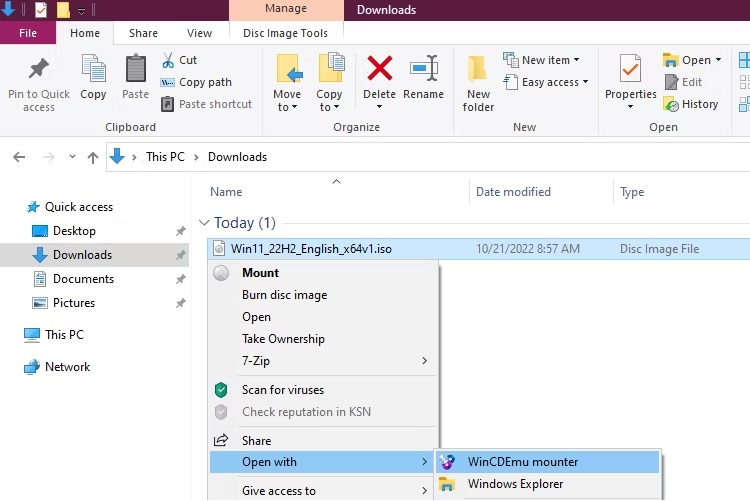Choose Scan for viruses
The width and height of the screenshot is (750, 501).
tap(323, 390)
